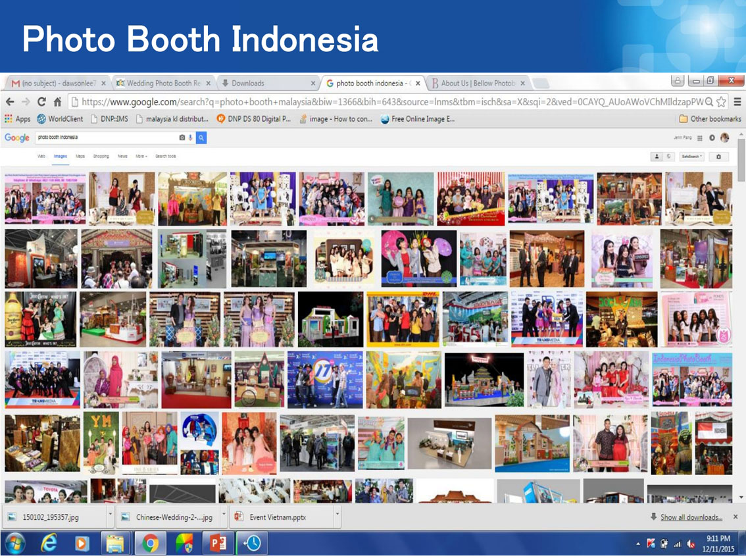Click the Chrome reload page icon
The width and height of the screenshot is (746, 560).
tap(42, 101)
